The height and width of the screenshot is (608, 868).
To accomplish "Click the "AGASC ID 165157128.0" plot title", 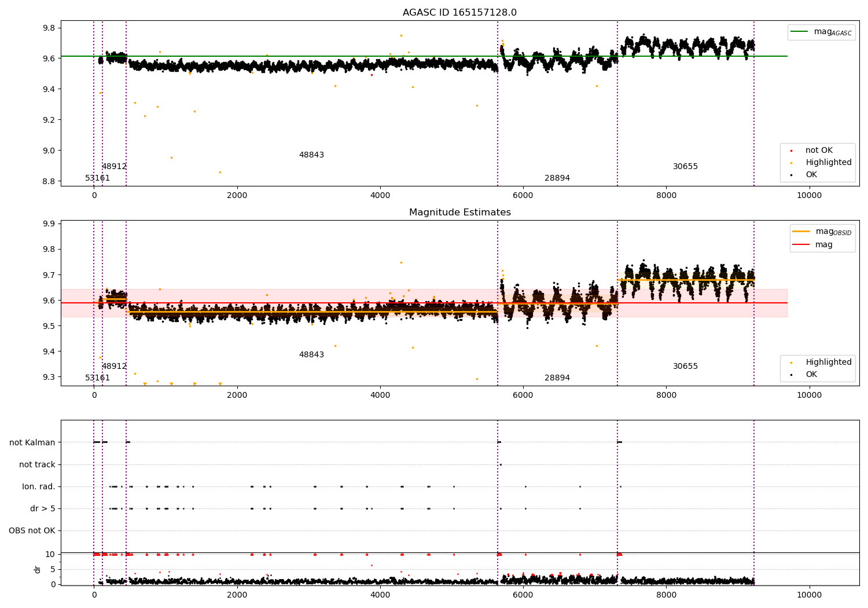I will (459, 13).
